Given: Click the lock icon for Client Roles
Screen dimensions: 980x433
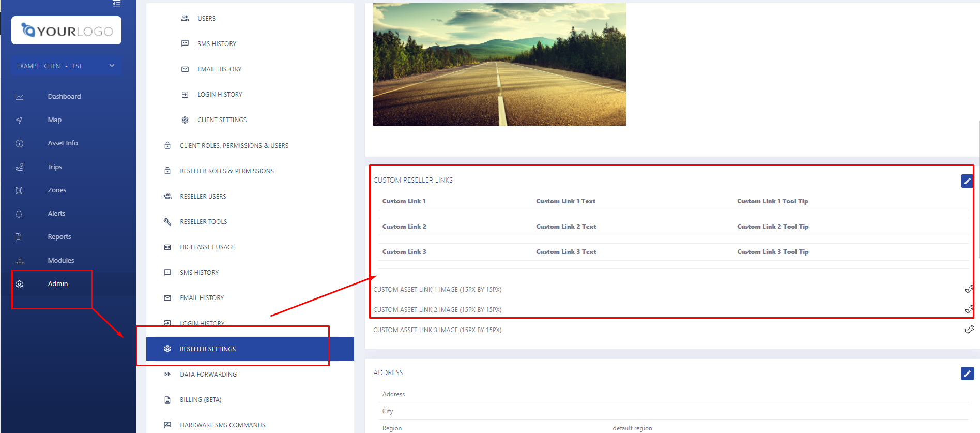Looking at the screenshot, I should [167, 145].
